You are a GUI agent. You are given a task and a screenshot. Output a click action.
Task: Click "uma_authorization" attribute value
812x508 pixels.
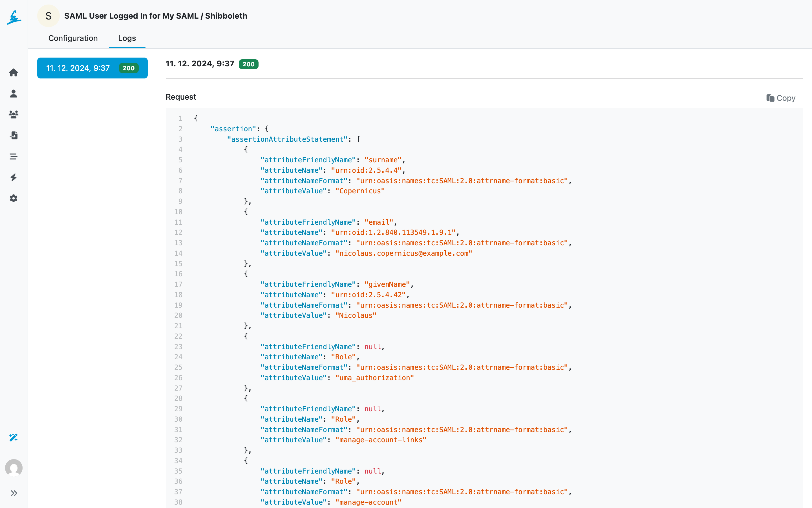(374, 378)
